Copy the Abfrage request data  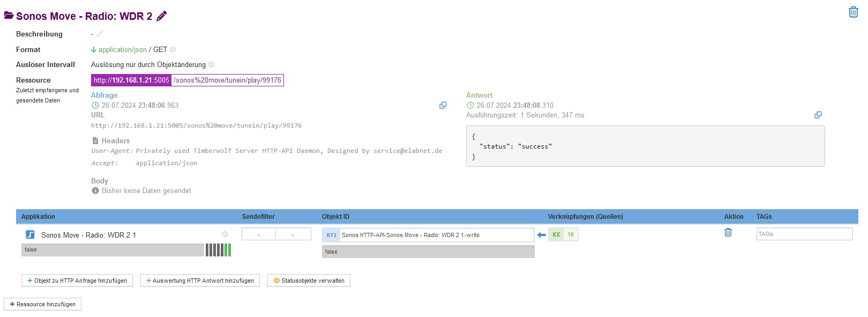(x=443, y=105)
